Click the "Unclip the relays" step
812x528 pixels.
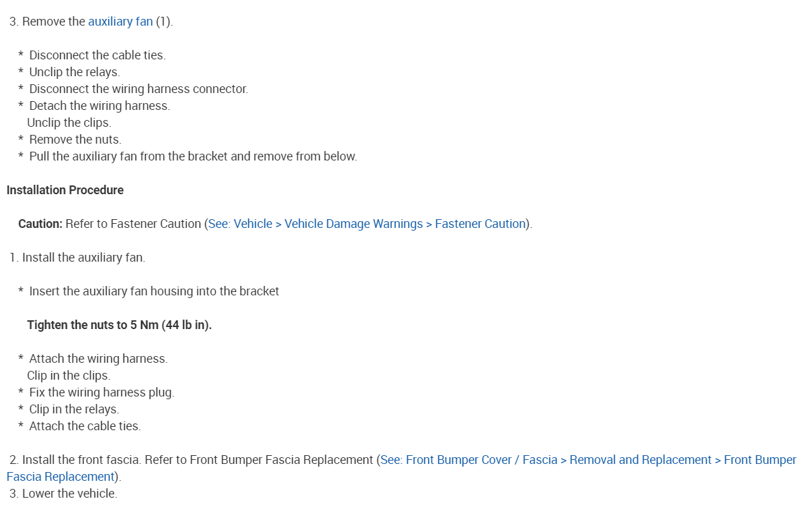74,72
